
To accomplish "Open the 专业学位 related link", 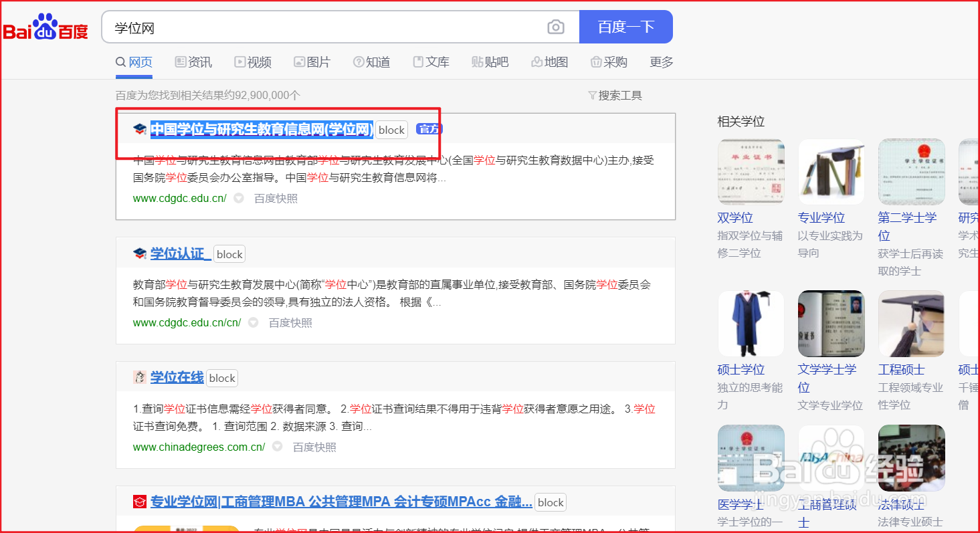I will pyautogui.click(x=821, y=218).
